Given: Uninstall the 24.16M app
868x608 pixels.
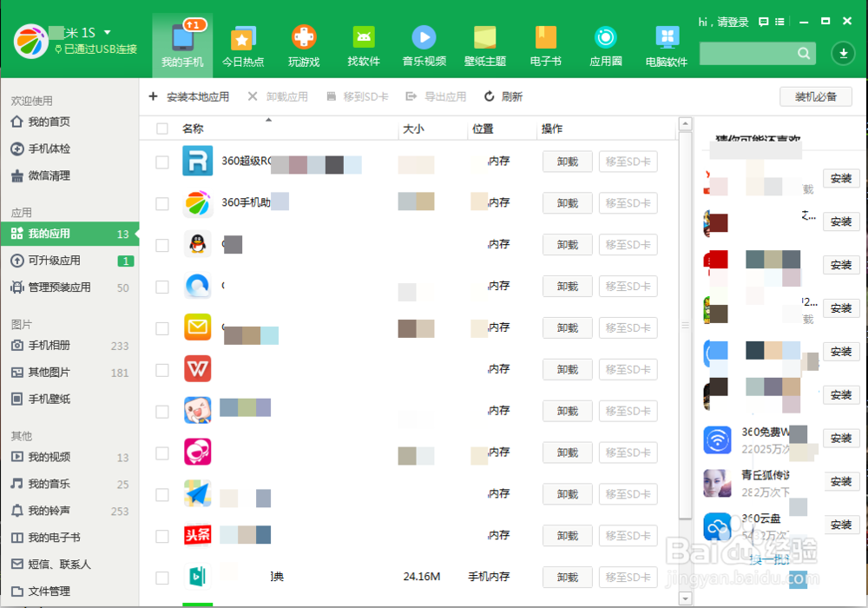Looking at the screenshot, I should [x=568, y=578].
